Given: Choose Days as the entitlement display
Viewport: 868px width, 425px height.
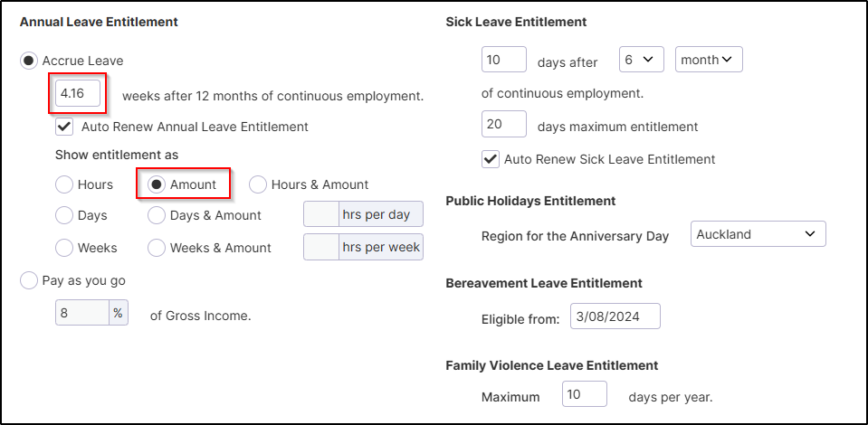Looking at the screenshot, I should pos(64,215).
